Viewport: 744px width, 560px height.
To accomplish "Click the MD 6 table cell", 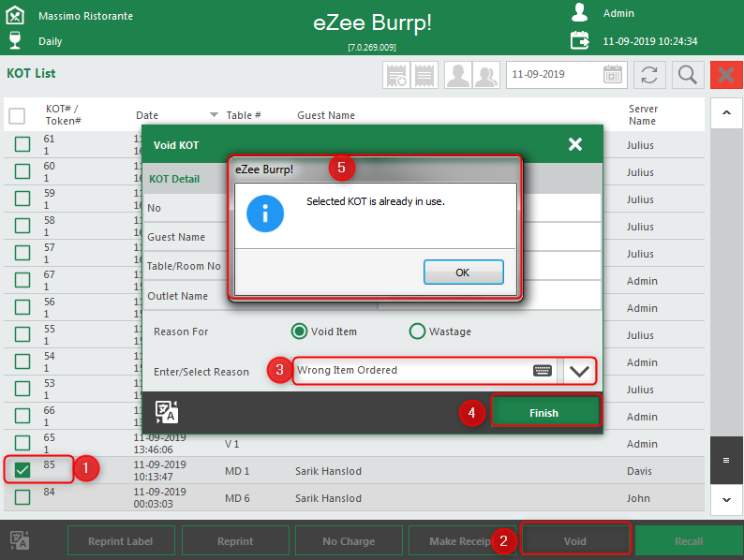I will tap(237, 498).
